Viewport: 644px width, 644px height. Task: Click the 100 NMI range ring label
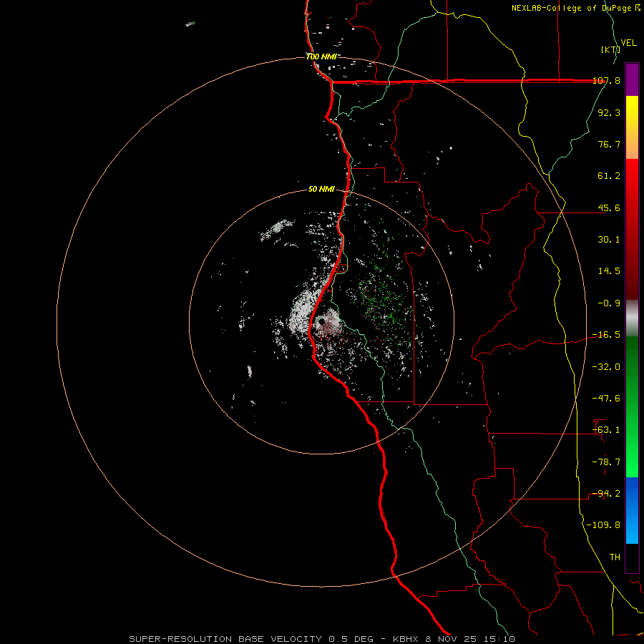coord(321,57)
